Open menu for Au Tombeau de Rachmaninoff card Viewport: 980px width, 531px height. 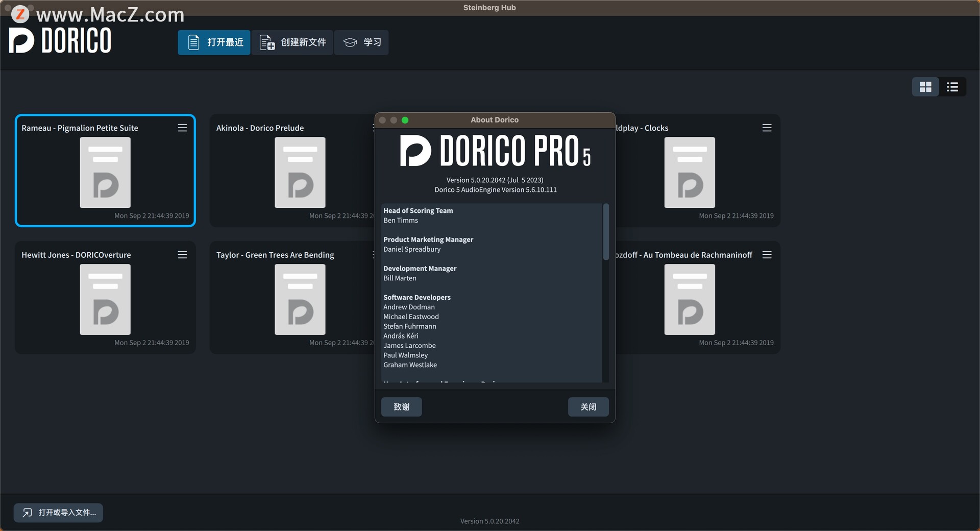[x=767, y=255]
